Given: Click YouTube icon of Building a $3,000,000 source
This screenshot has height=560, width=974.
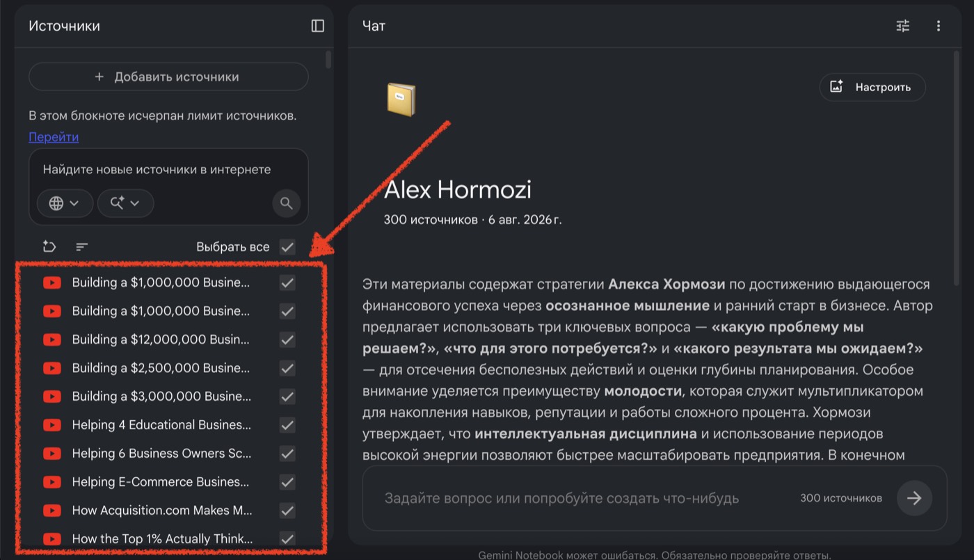Looking at the screenshot, I should [52, 397].
